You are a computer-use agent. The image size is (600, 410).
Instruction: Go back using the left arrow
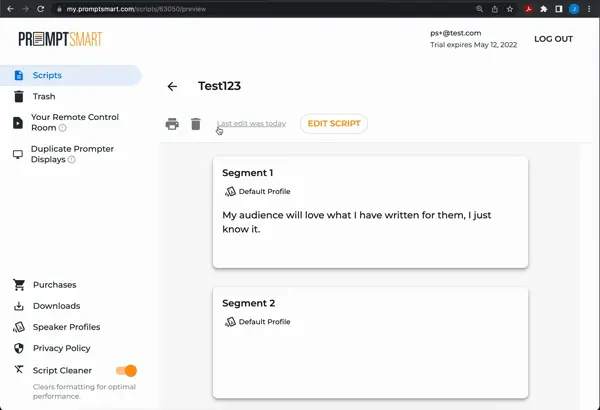172,87
